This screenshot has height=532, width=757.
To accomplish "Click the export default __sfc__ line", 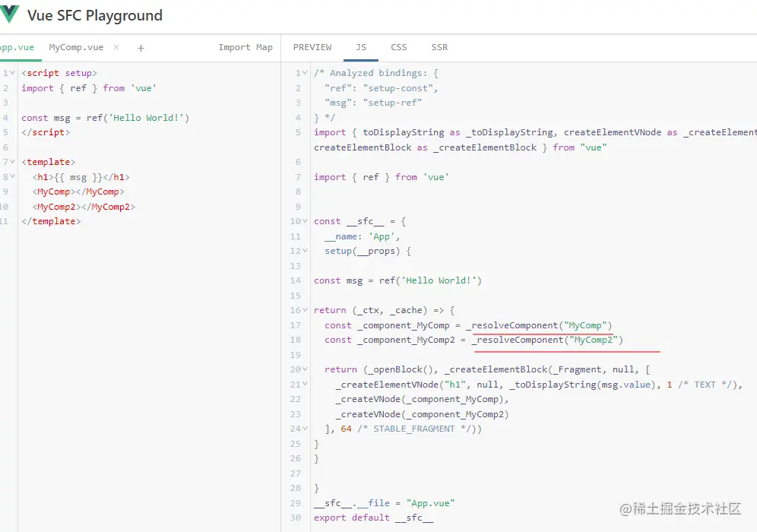I will coord(373,518).
